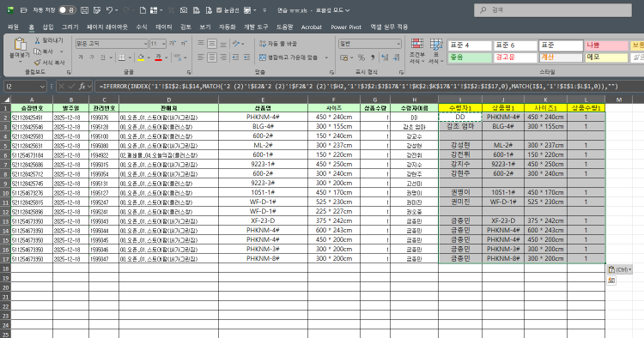The image size is (644, 338).
Task: Expand Conditional Formatting (조건부 서식) menu
Action: tap(417, 51)
